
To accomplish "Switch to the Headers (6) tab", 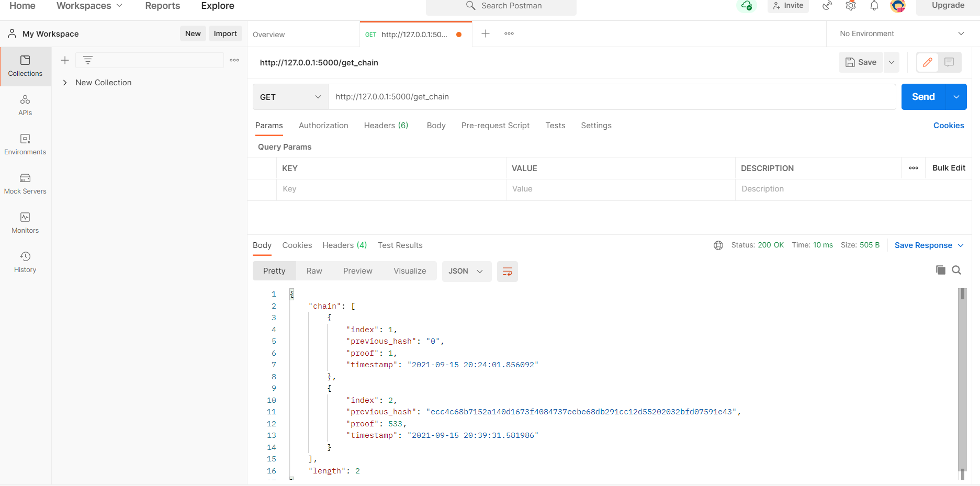I will coord(386,126).
